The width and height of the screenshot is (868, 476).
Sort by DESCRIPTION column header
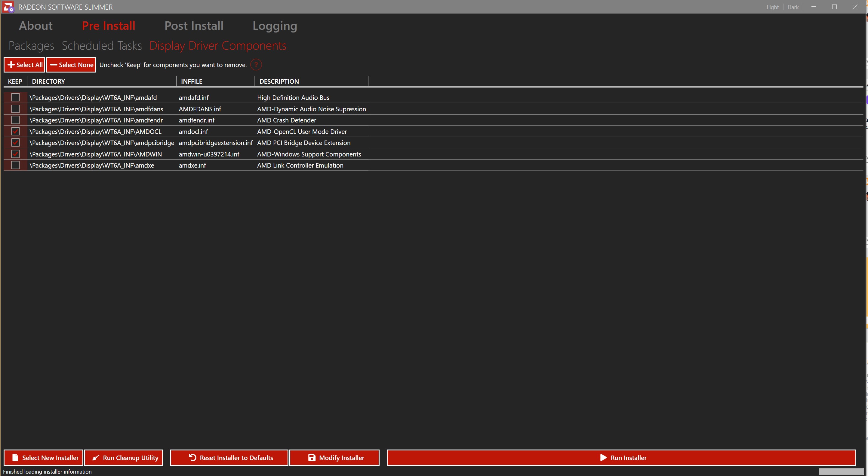point(312,81)
